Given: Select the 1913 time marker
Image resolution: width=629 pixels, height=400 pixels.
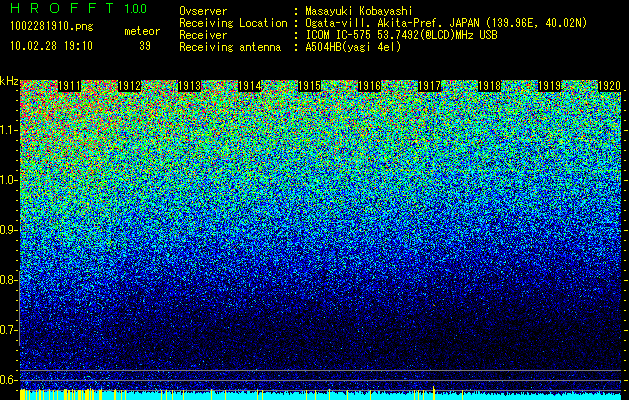Looking at the screenshot, I should tap(189, 86).
